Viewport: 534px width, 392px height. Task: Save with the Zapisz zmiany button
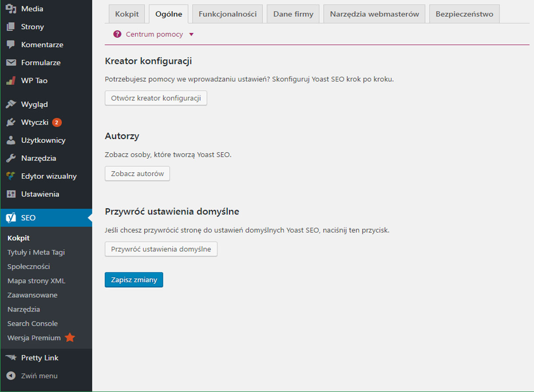134,280
